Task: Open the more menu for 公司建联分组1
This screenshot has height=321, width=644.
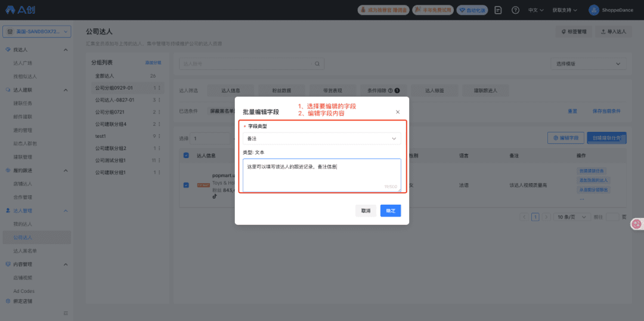Action: 159,172
